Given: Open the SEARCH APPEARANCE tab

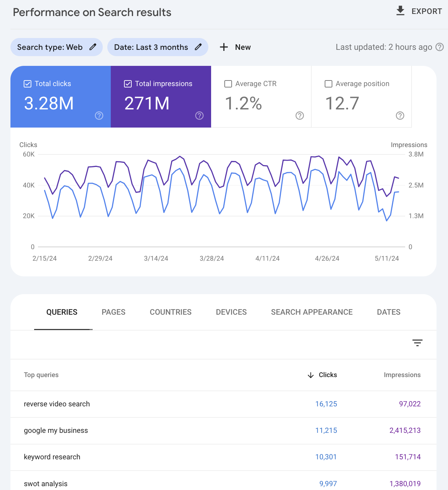Looking at the screenshot, I should click(311, 312).
